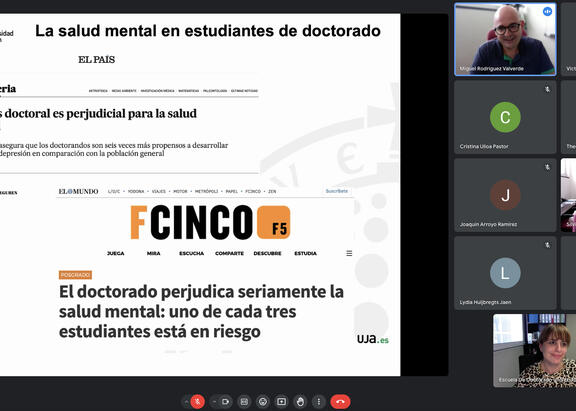The width and height of the screenshot is (576, 411).
Task: Open the hamburger menu beside ESTUDIA
Action: click(x=349, y=253)
